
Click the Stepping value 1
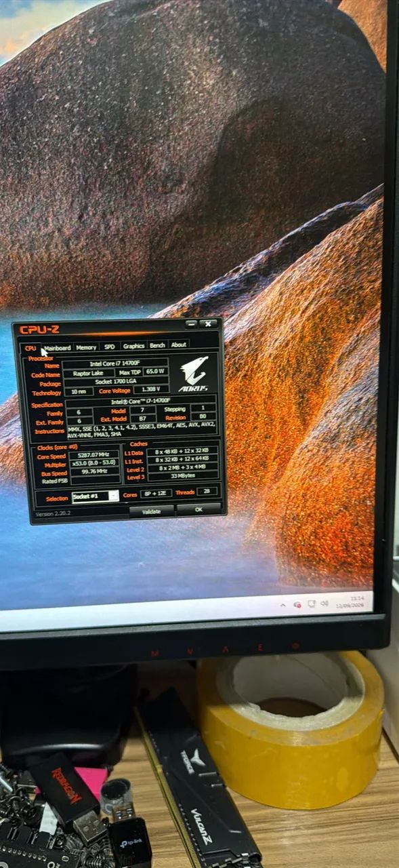pos(203,408)
